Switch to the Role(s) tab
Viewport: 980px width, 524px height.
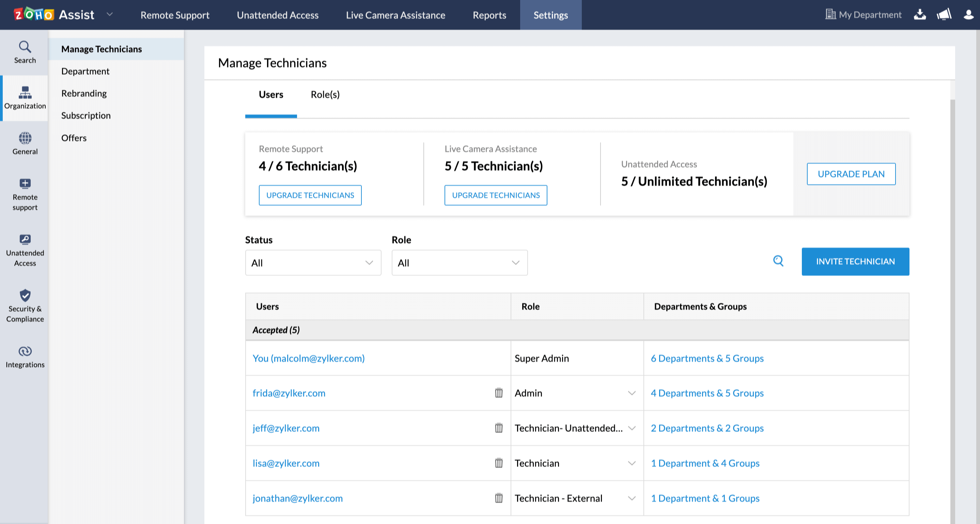[x=325, y=94]
